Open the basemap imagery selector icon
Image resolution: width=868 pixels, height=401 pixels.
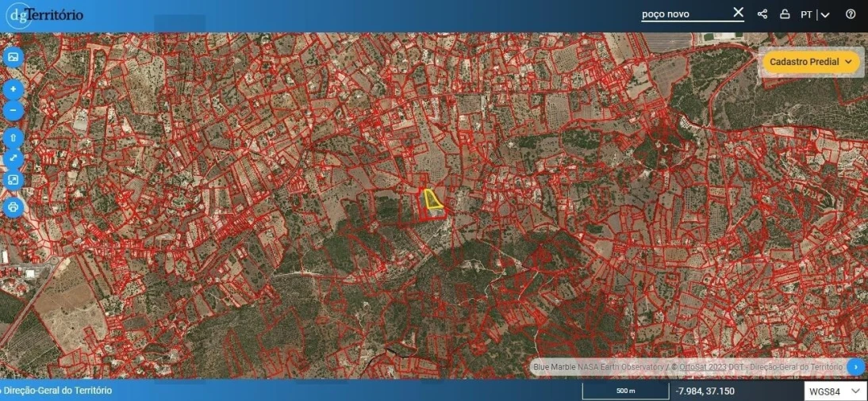pyautogui.click(x=13, y=57)
